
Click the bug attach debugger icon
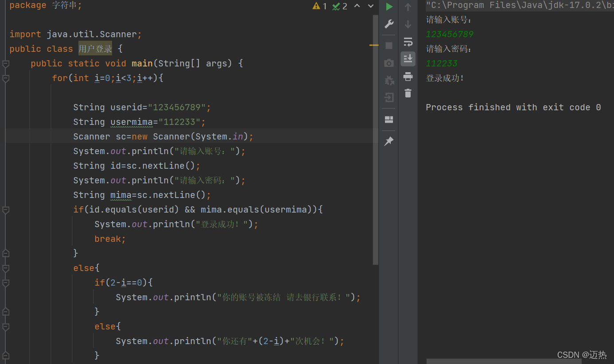(389, 80)
